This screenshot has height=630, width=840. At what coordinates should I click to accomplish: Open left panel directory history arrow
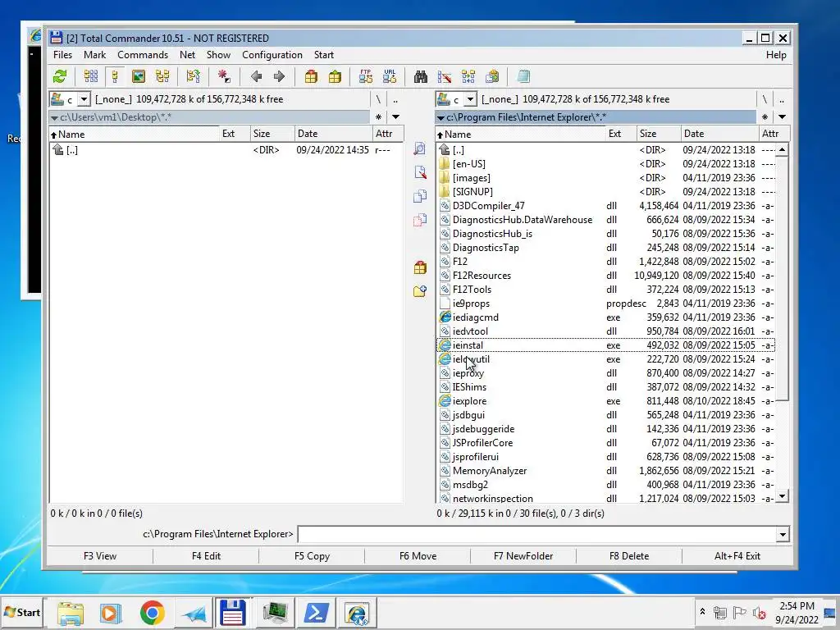(396, 116)
